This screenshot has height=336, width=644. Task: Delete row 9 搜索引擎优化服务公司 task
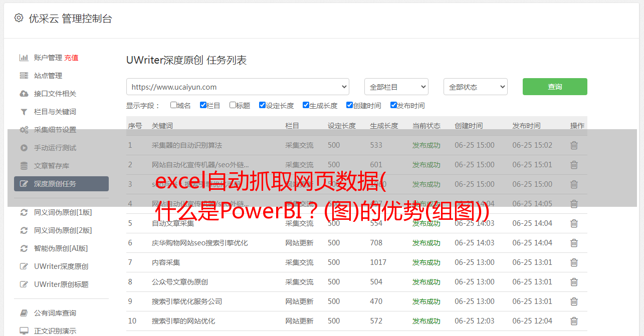coord(574,301)
